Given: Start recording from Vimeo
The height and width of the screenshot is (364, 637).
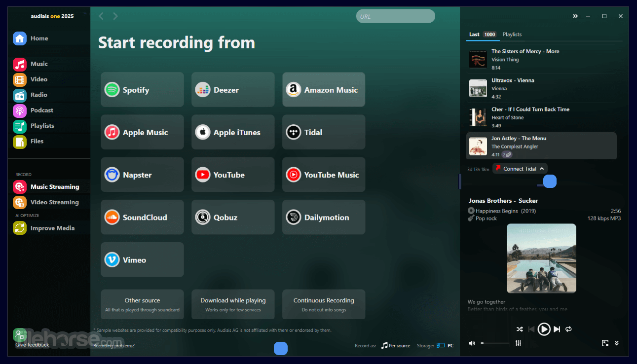Looking at the screenshot, I should 142,259.
